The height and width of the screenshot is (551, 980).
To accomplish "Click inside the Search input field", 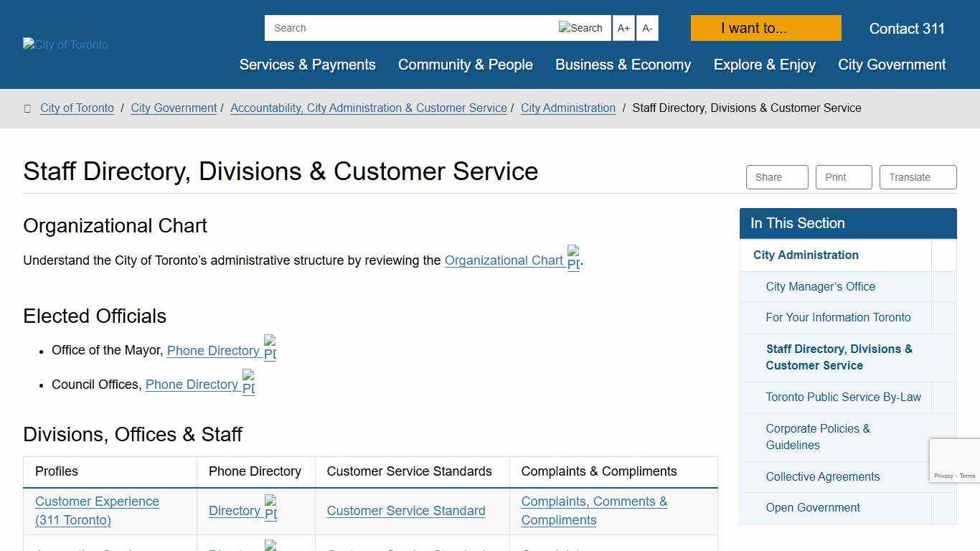I will (x=402, y=28).
